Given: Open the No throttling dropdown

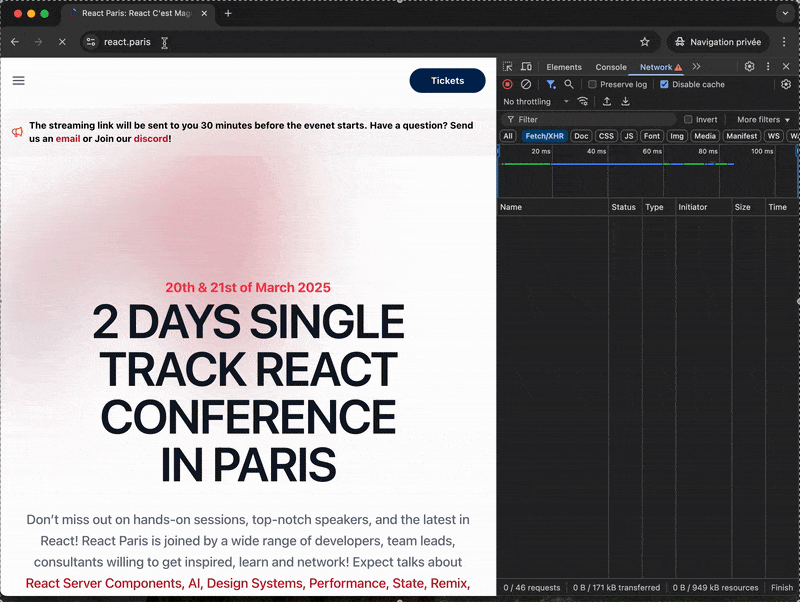Looking at the screenshot, I should [x=536, y=102].
